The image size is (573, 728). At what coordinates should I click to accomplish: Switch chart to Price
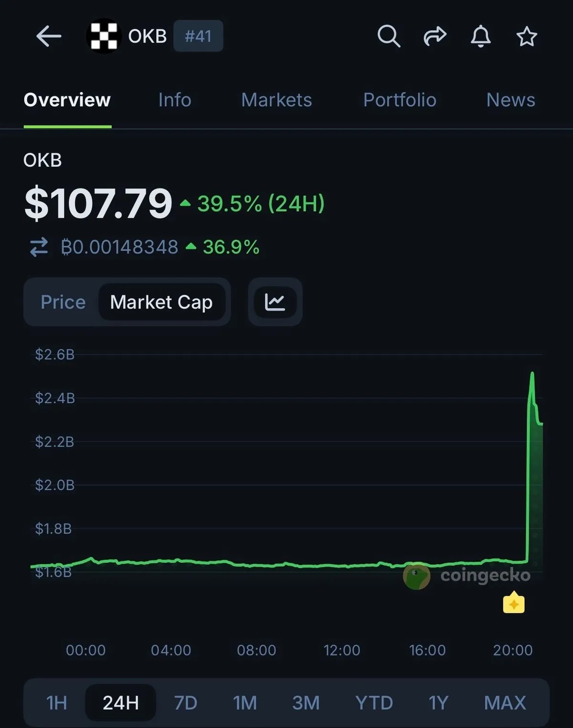(63, 302)
